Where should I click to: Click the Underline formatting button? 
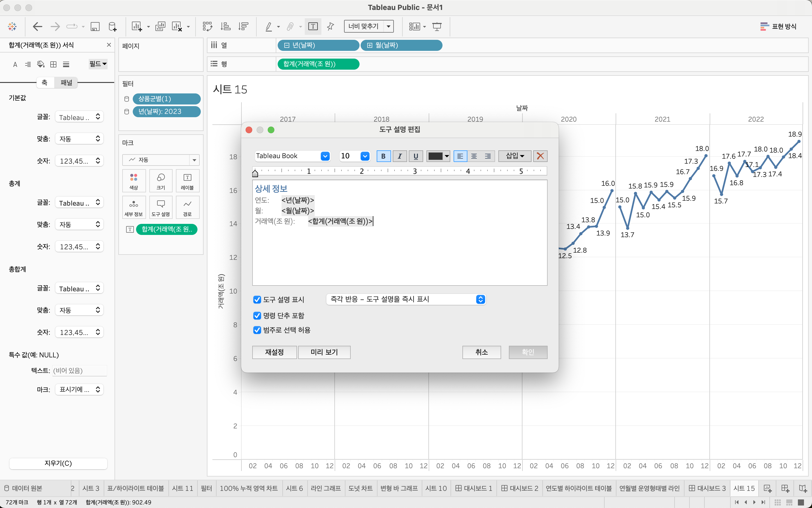(x=416, y=156)
